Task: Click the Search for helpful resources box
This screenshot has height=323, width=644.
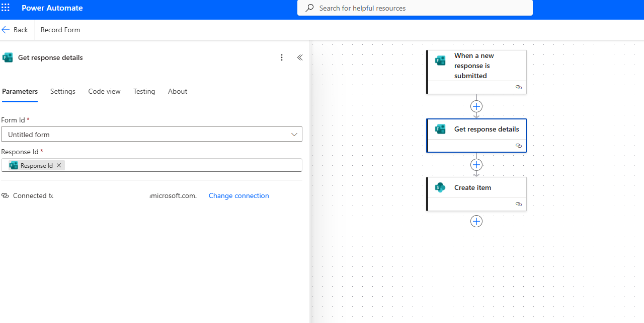Action: 415,8
